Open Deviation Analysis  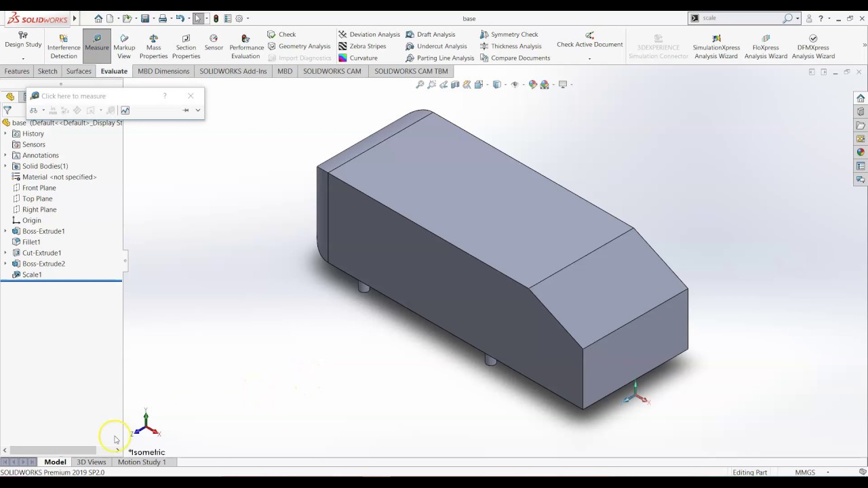click(x=370, y=35)
